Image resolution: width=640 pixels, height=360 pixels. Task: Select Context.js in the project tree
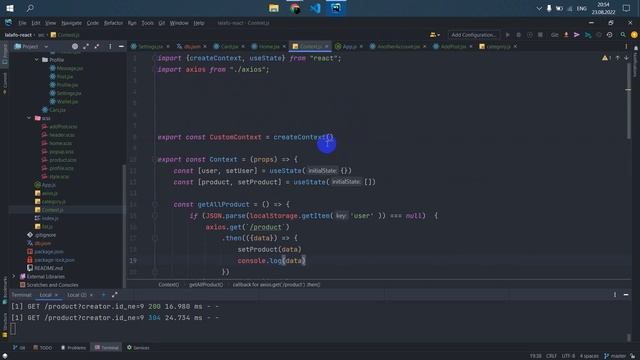(49, 210)
